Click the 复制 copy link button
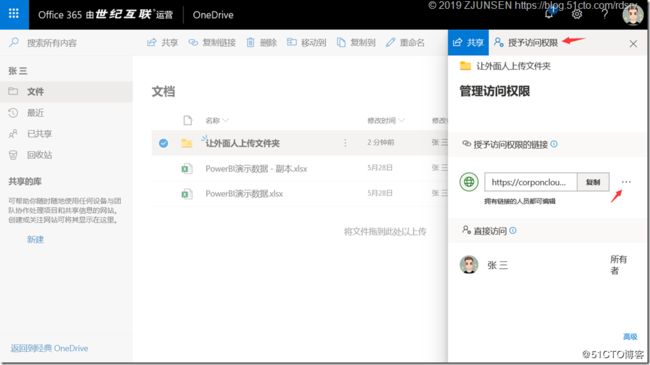 [593, 182]
